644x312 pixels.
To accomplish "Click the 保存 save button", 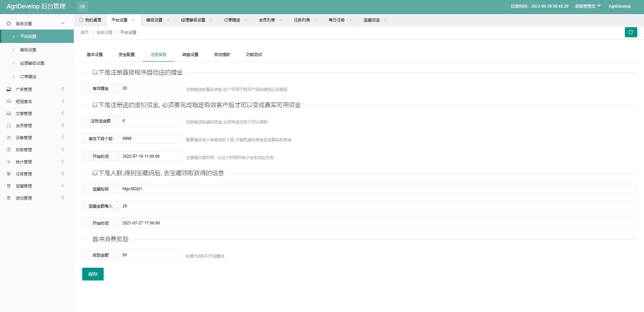I will pos(93,274).
